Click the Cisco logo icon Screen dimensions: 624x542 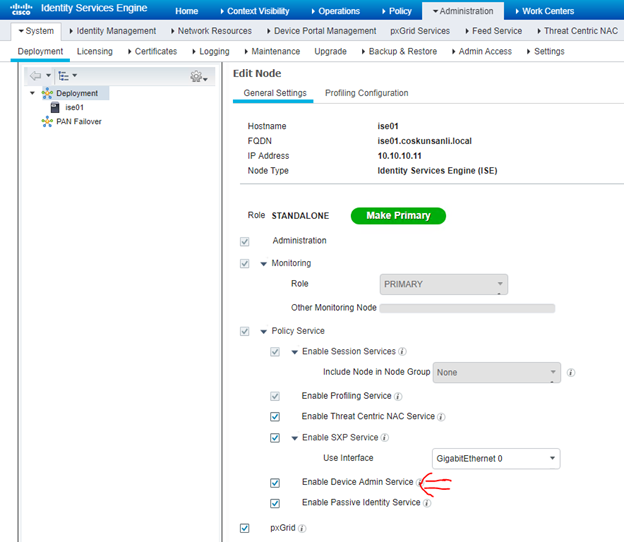pyautogui.click(x=21, y=9)
